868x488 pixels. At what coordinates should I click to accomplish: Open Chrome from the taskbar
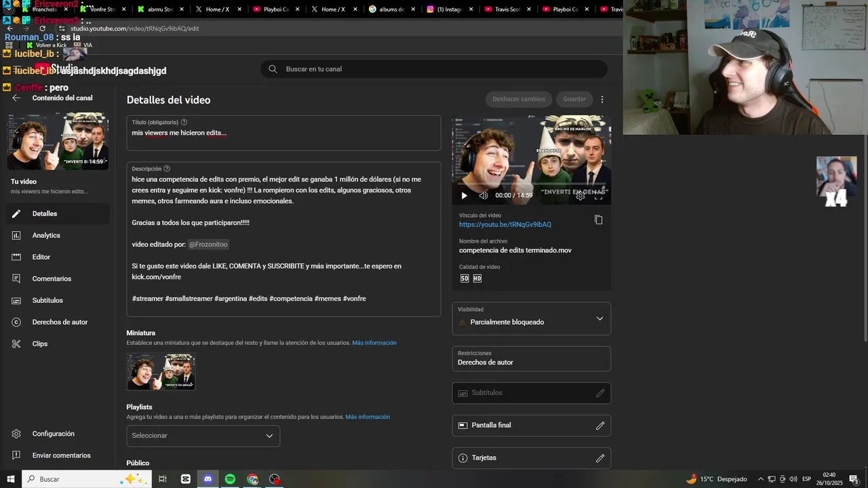pyautogui.click(x=252, y=479)
